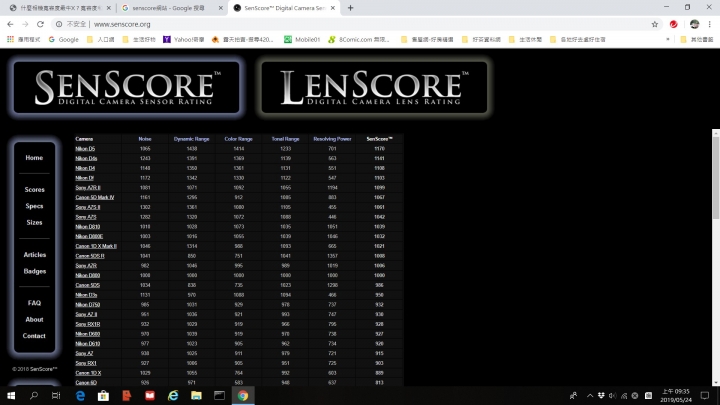Open the Nikon D810 camera link
This screenshot has width=720, height=405.
tap(87, 227)
